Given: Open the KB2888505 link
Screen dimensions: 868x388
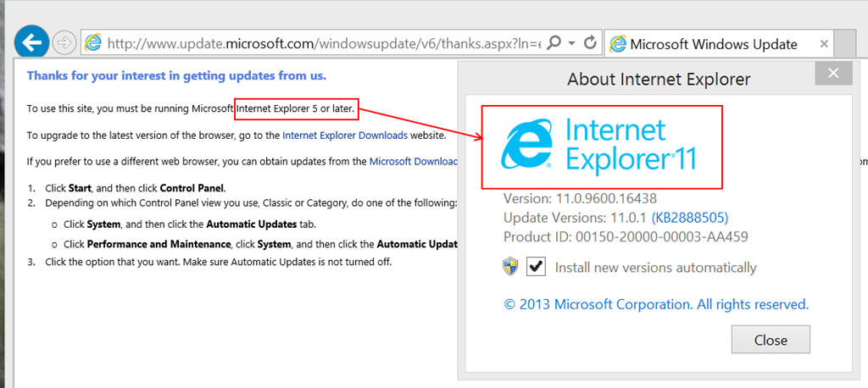Looking at the screenshot, I should coord(690,217).
